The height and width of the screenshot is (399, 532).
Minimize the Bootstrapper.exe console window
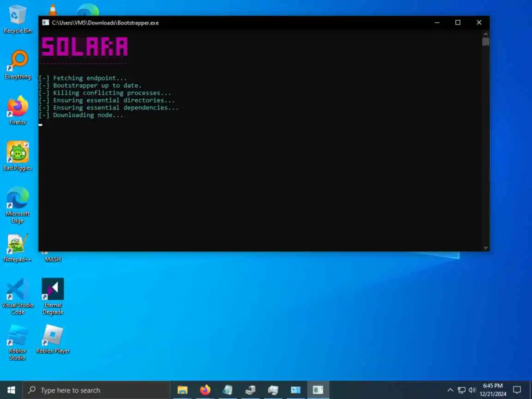click(437, 23)
